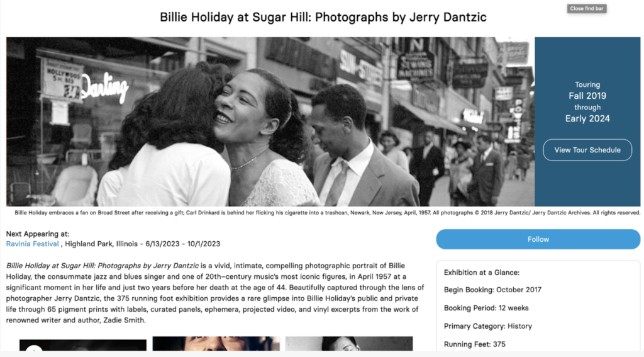Viewport: 644px width, 357px height.
Task: Open the View Tour Schedule button
Action: (x=587, y=150)
